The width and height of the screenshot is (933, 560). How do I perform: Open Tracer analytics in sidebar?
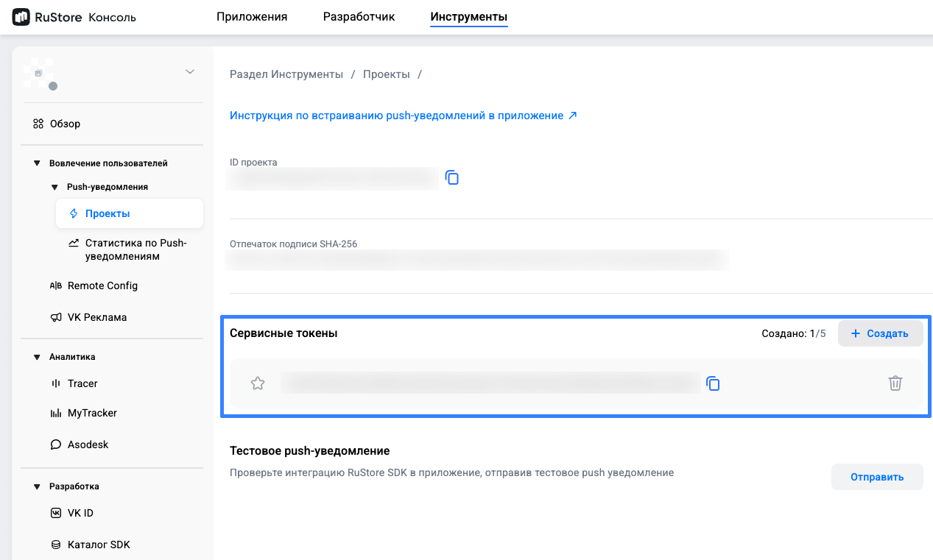(82, 383)
